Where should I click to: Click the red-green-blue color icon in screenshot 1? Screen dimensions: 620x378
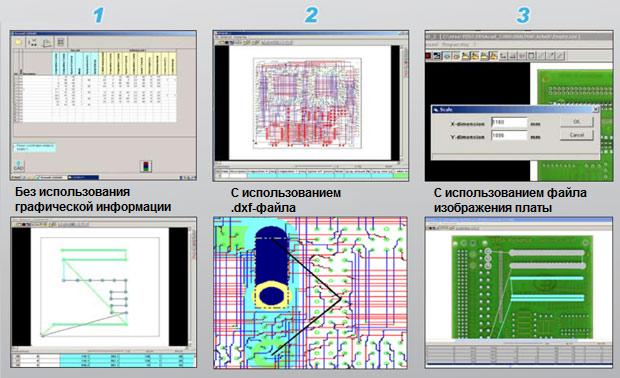(146, 166)
